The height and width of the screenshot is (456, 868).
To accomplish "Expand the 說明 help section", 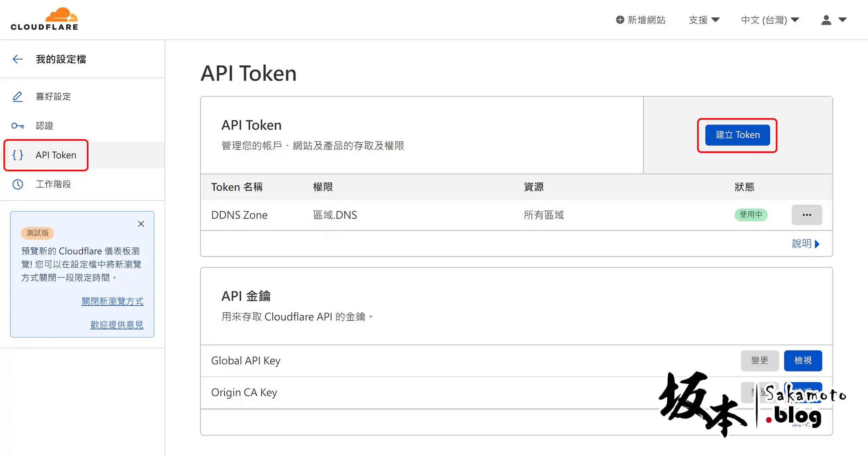I will point(805,244).
